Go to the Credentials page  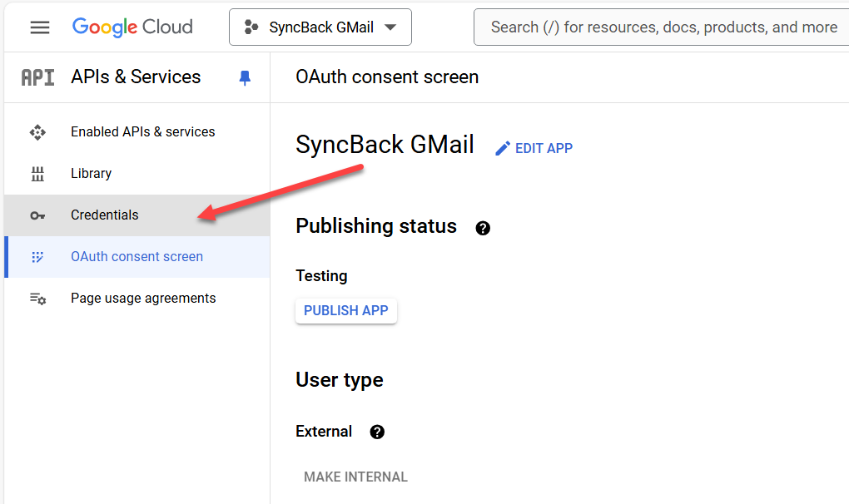coord(137,215)
